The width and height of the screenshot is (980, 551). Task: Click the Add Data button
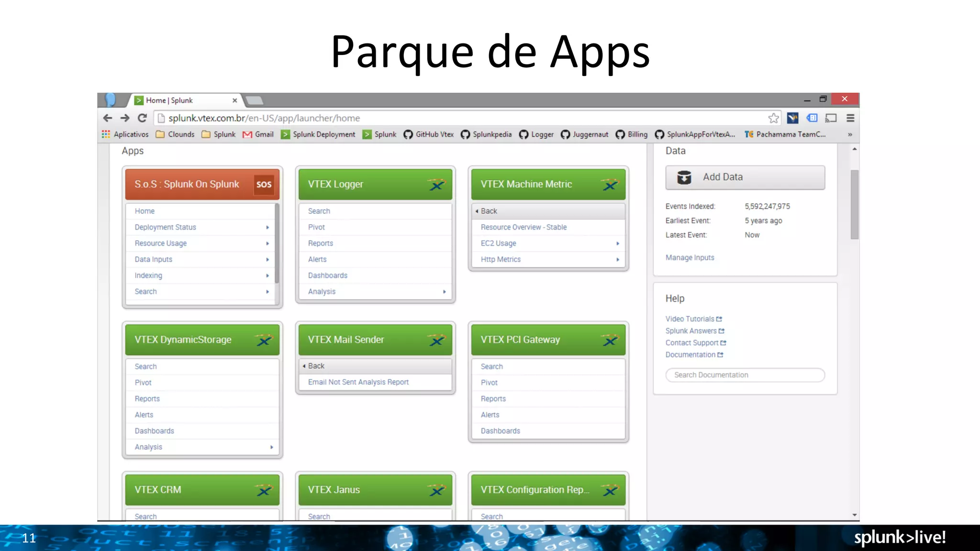tap(745, 177)
